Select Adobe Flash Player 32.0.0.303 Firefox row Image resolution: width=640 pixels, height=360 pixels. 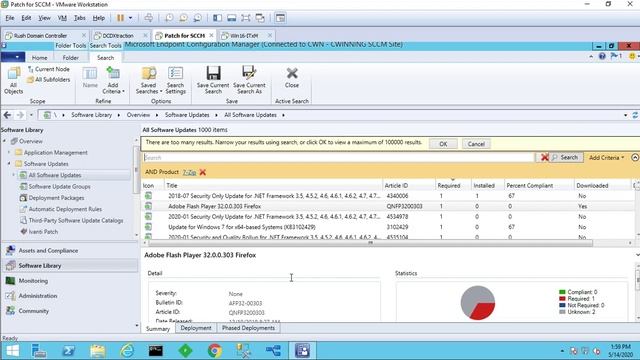389,207
